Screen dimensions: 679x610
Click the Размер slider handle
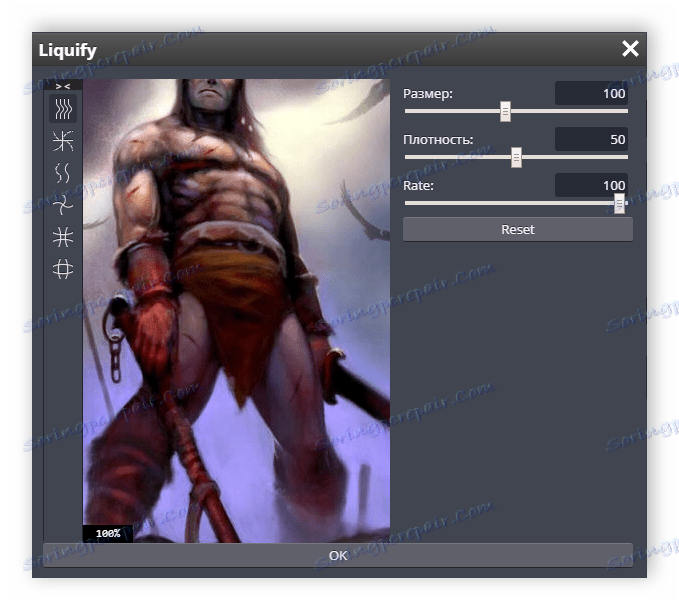505,111
